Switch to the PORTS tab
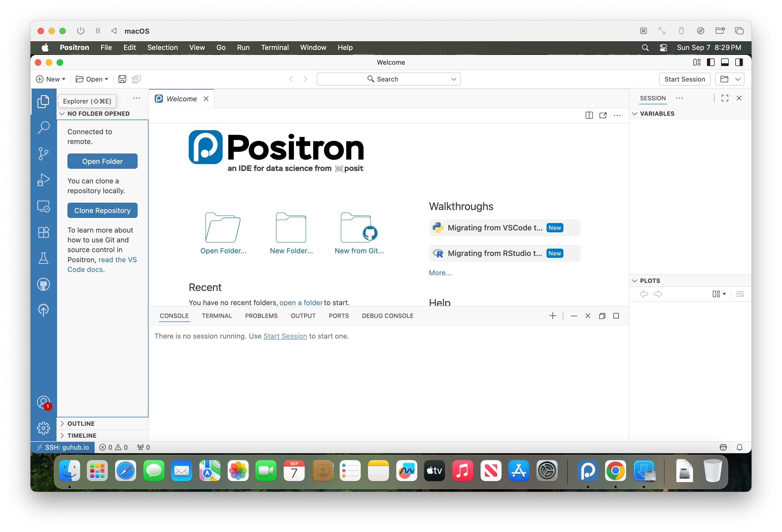The height and width of the screenshot is (532, 782). coord(339,316)
